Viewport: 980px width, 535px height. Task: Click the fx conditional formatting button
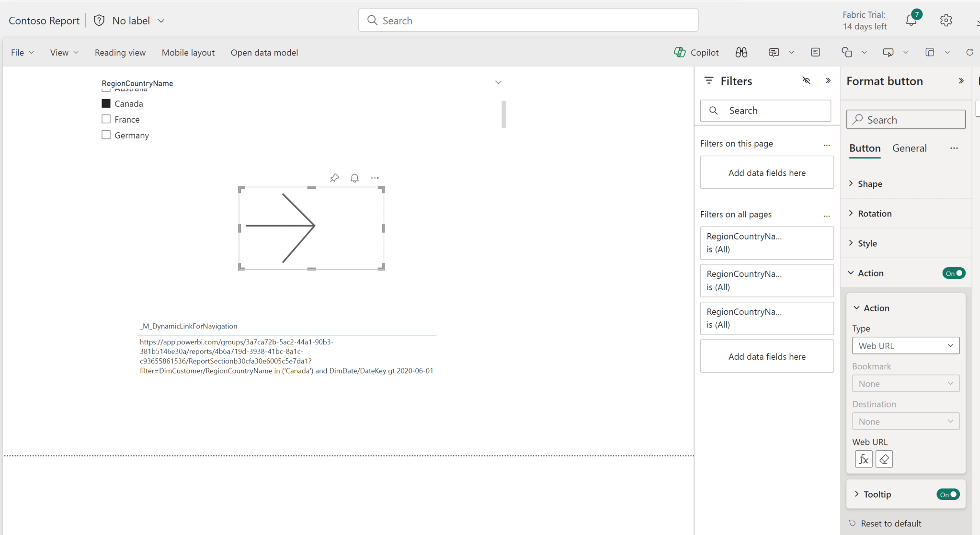tap(864, 459)
